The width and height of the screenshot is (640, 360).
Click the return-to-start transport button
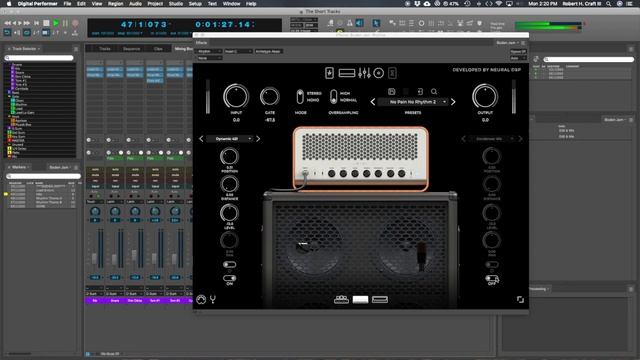(36, 23)
